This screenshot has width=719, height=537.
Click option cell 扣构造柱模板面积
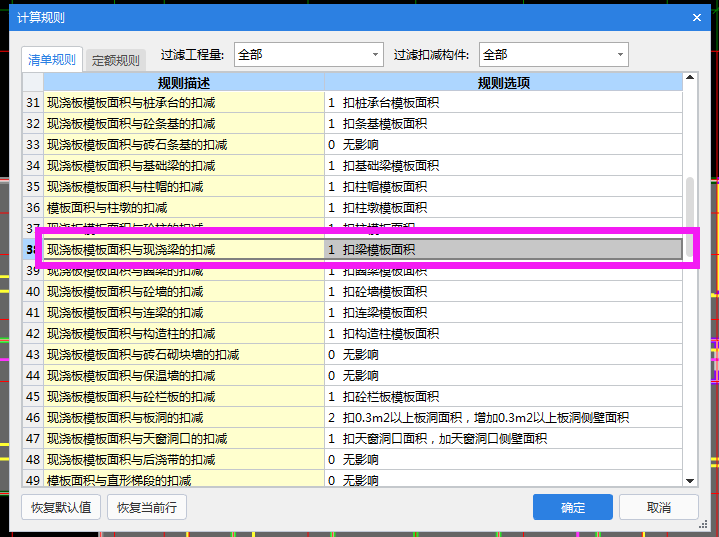click(x=503, y=334)
